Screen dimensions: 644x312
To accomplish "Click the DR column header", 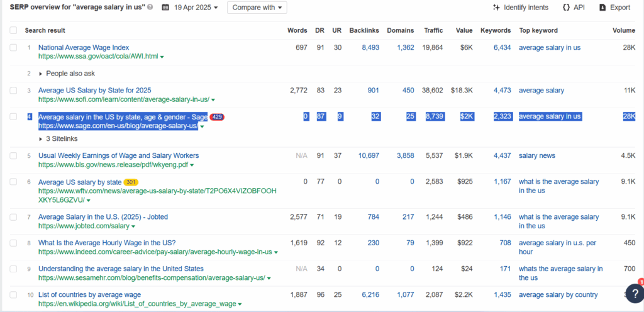I will 320,30.
